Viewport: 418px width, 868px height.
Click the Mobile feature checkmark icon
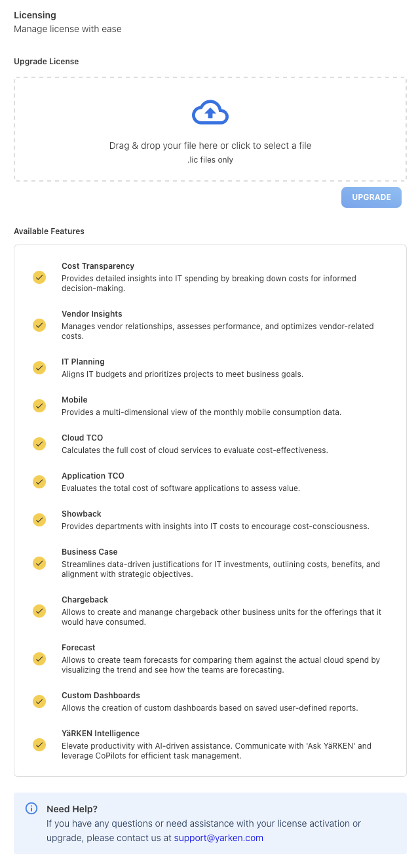39,406
